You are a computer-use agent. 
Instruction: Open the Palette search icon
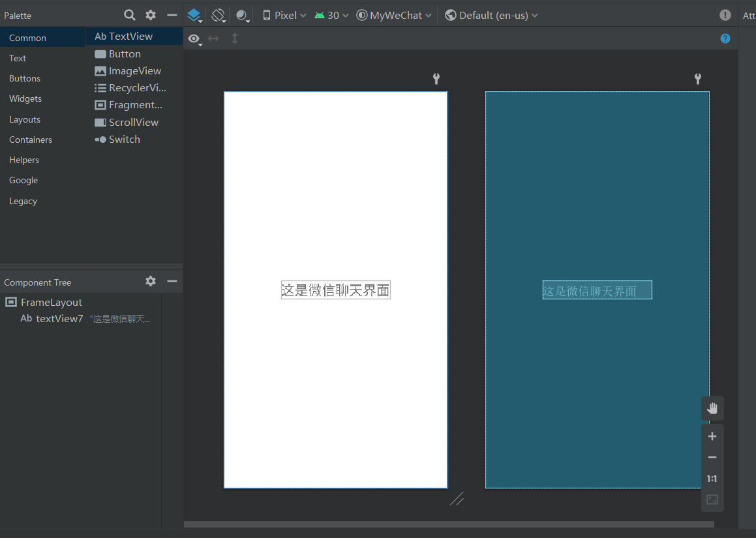click(129, 15)
